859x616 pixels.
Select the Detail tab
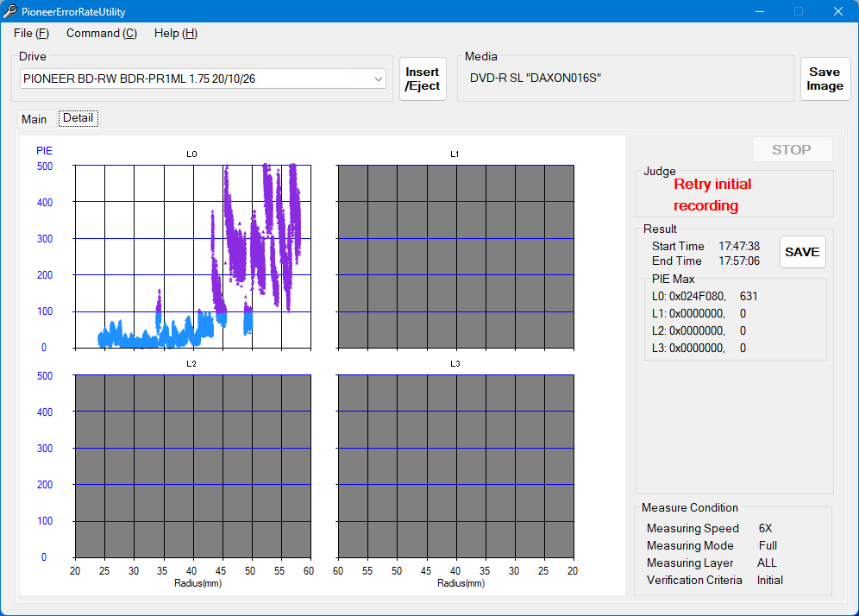78,118
